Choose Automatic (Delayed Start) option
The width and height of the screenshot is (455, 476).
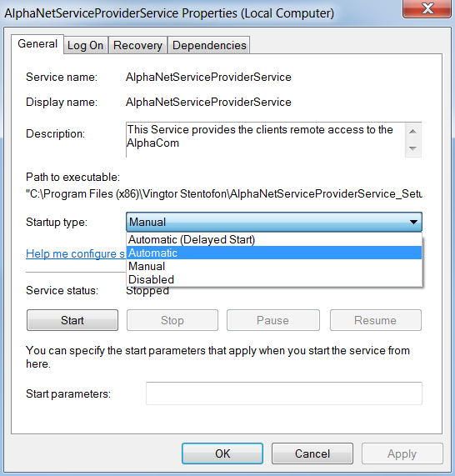click(x=274, y=239)
